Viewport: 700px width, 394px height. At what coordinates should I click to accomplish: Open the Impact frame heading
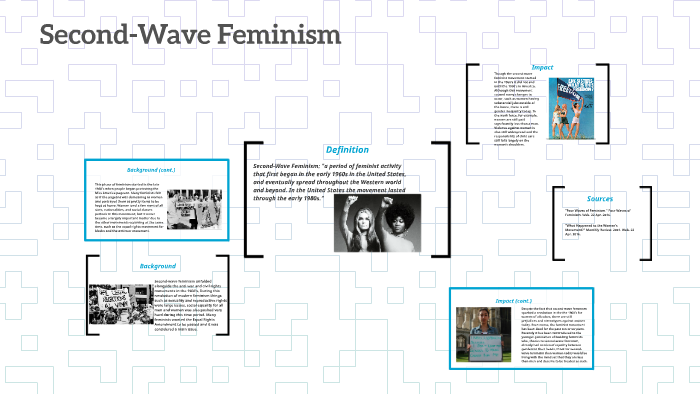tap(542, 67)
